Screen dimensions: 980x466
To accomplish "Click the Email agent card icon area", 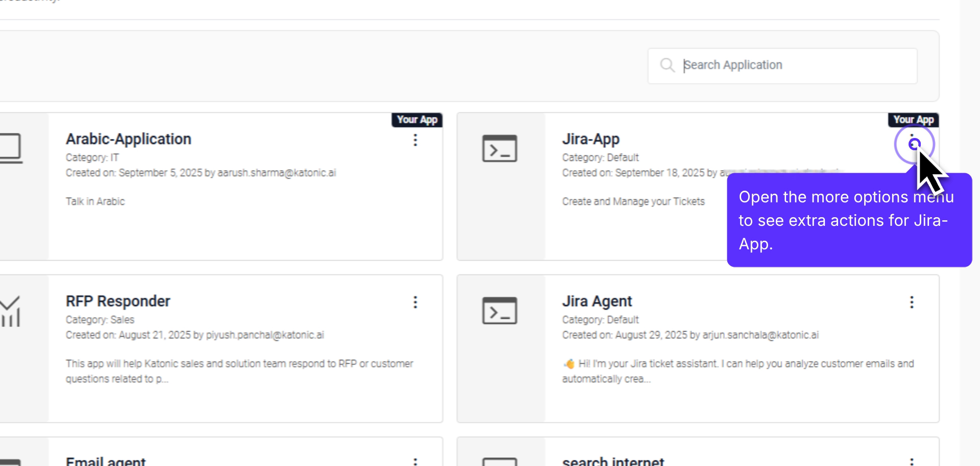I will [x=10, y=461].
